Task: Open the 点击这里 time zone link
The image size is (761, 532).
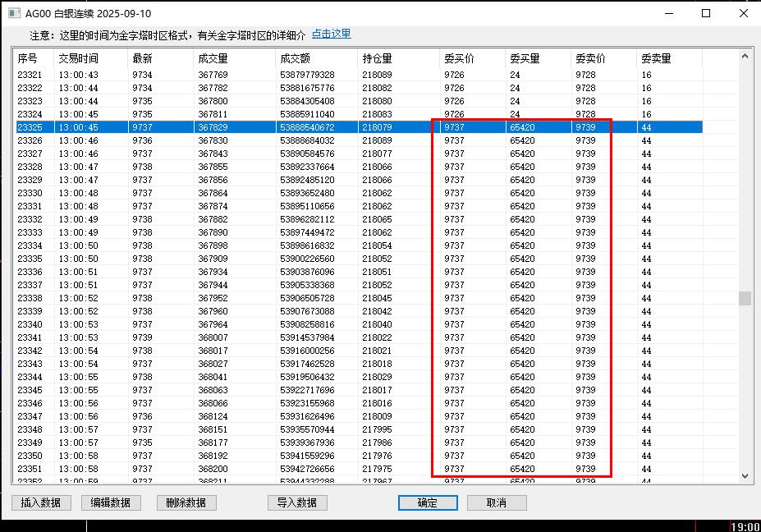Action: click(x=331, y=34)
